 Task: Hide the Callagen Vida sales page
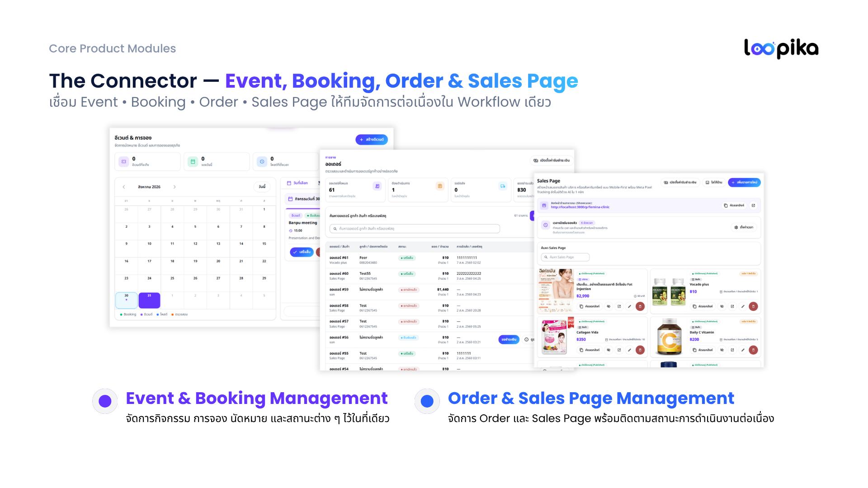[609, 350]
